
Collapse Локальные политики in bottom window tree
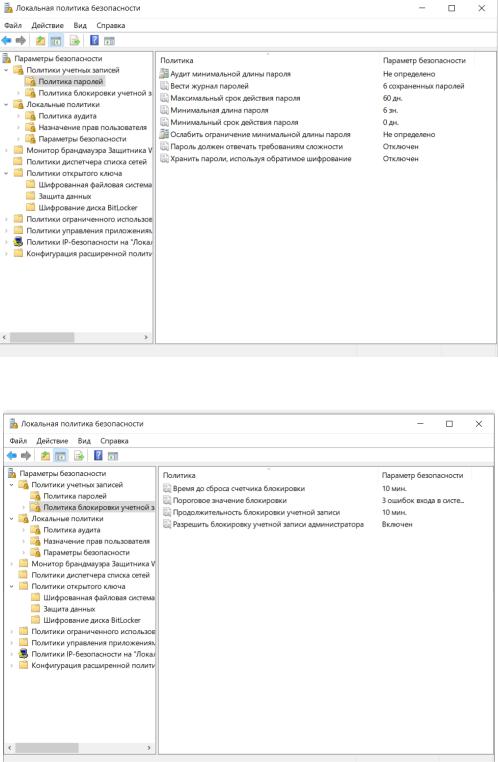12,519
